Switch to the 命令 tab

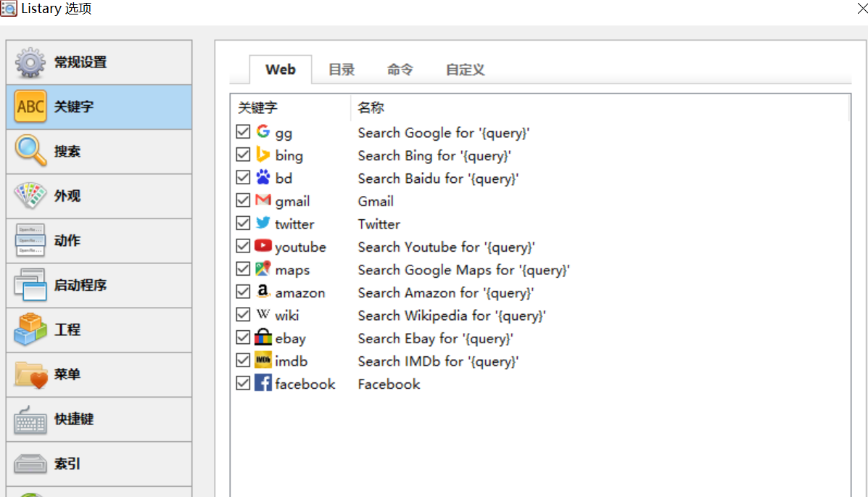[400, 70]
